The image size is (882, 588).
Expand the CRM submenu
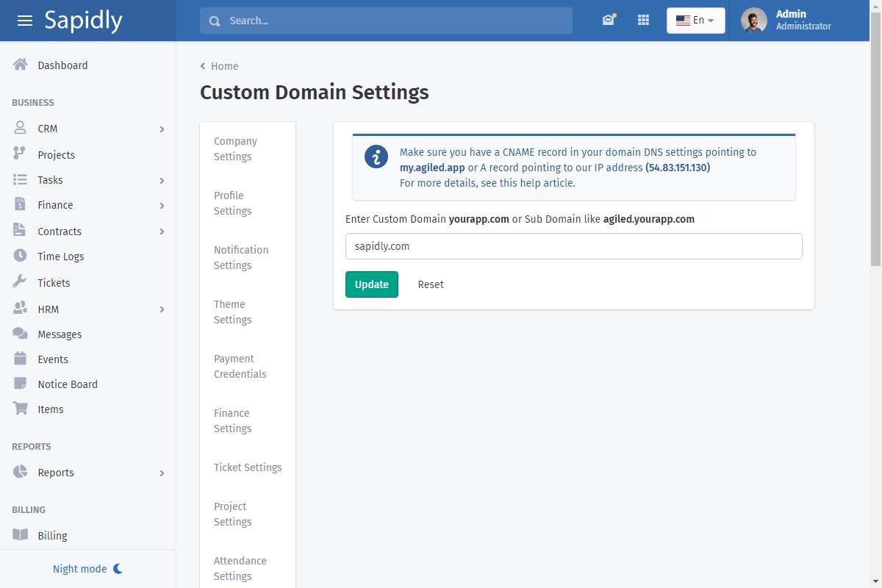pos(162,129)
